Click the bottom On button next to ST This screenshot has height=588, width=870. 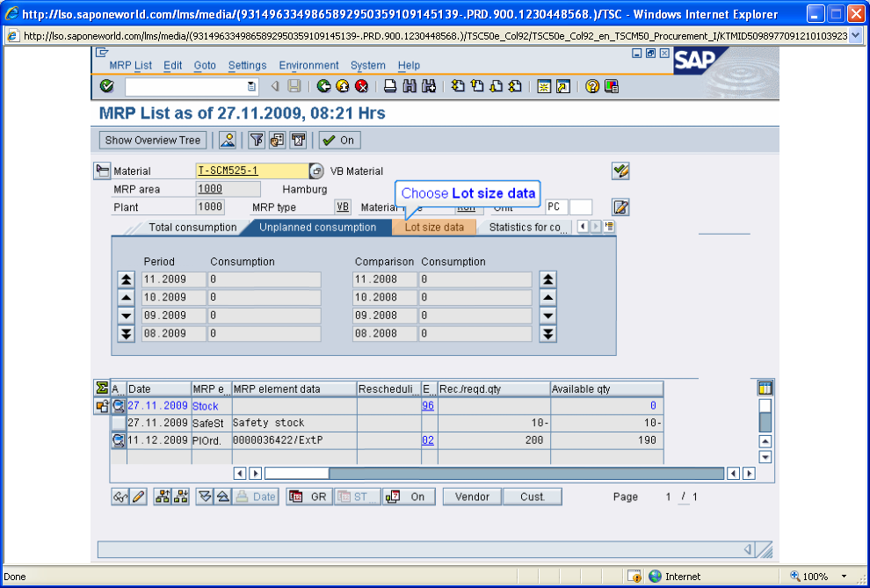pos(409,497)
